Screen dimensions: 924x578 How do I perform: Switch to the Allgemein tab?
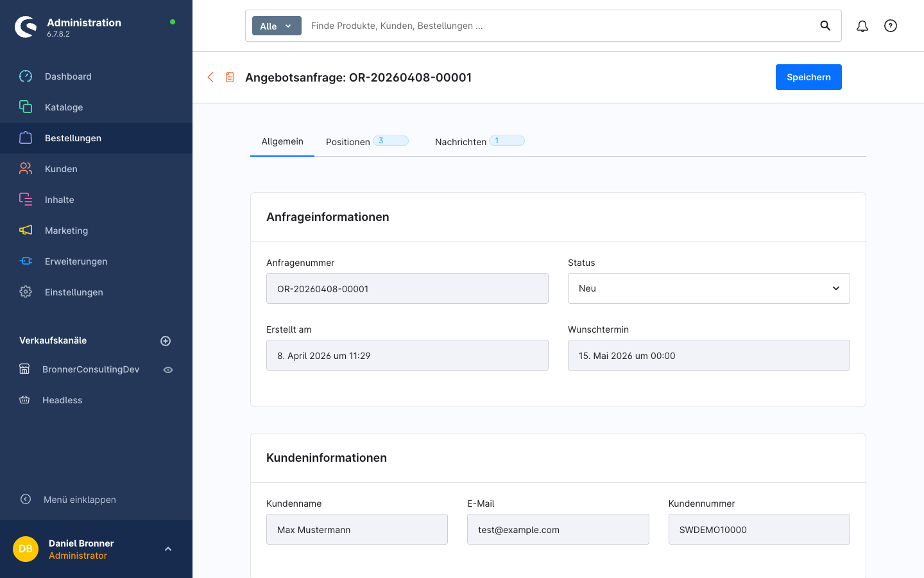[x=282, y=141]
